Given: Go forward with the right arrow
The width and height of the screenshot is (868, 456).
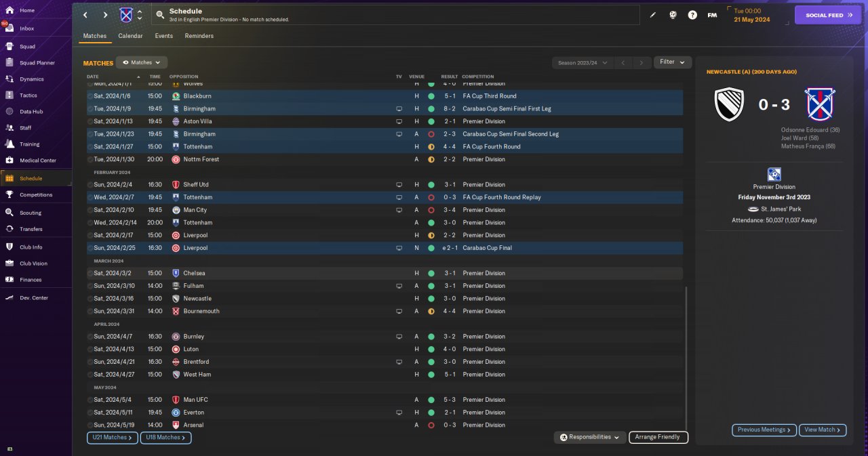Looking at the screenshot, I should (x=105, y=15).
